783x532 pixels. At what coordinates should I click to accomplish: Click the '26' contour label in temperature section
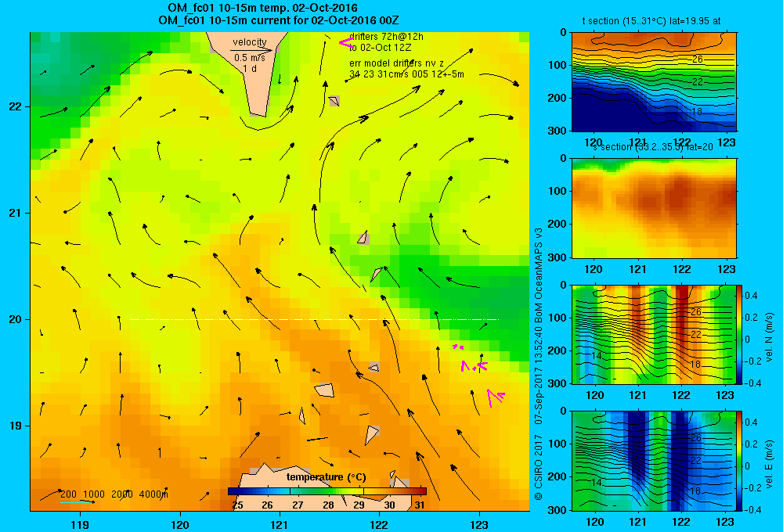pos(698,59)
